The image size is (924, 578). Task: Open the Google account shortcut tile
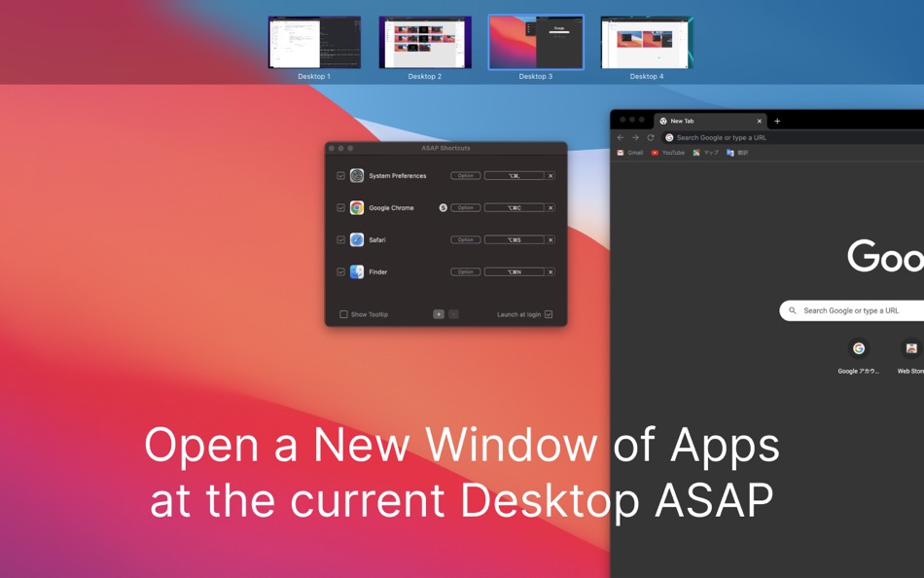pos(859,356)
